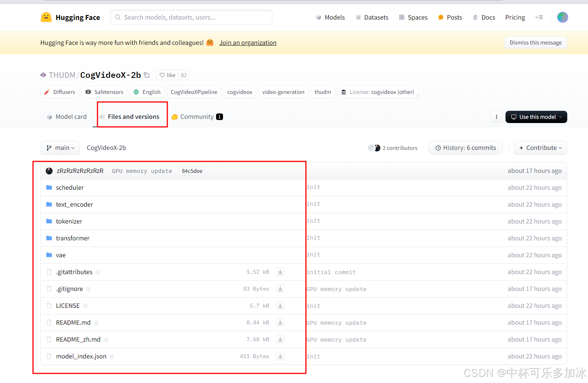This screenshot has width=588, height=383.
Task: Open Docs from the top navigation
Action: click(x=484, y=17)
